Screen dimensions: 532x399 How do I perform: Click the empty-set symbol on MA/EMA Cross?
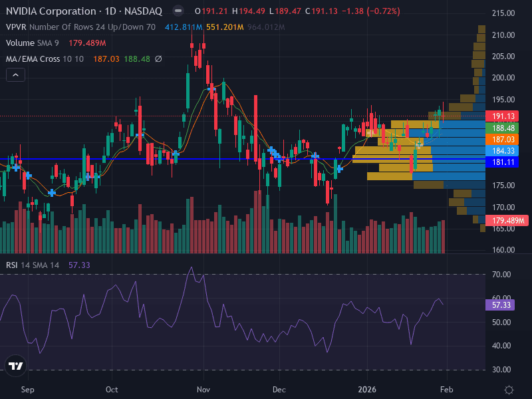(x=158, y=59)
